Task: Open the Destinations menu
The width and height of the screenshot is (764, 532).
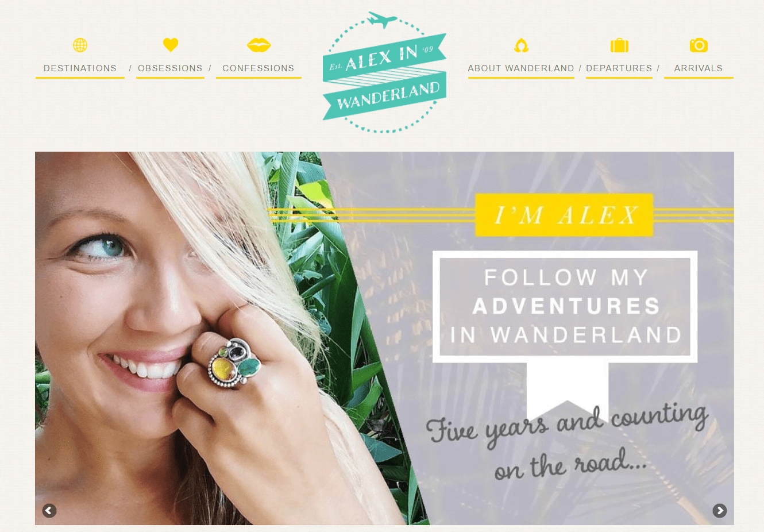Action: tap(80, 68)
